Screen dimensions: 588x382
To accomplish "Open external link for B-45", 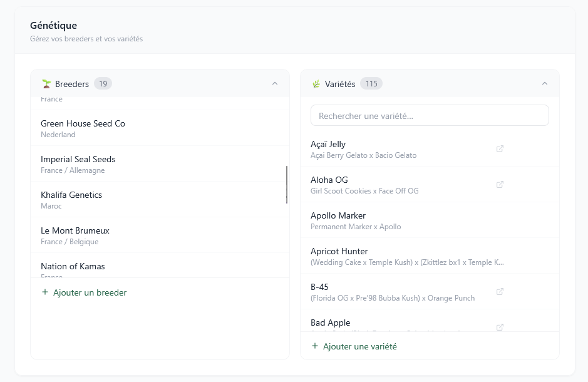I will [500, 291].
